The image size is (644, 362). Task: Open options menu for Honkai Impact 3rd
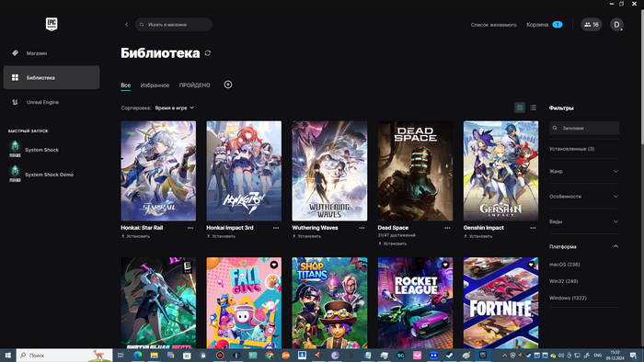(x=276, y=228)
